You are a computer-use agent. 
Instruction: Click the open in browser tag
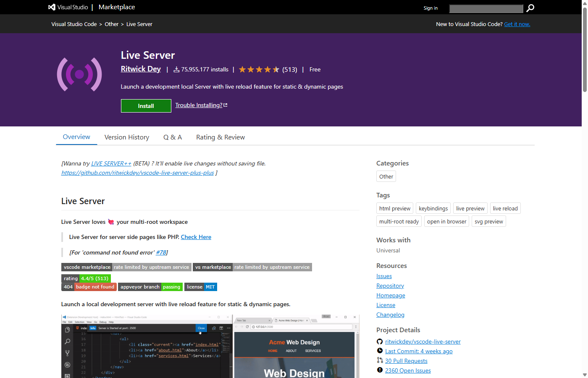pyautogui.click(x=447, y=221)
